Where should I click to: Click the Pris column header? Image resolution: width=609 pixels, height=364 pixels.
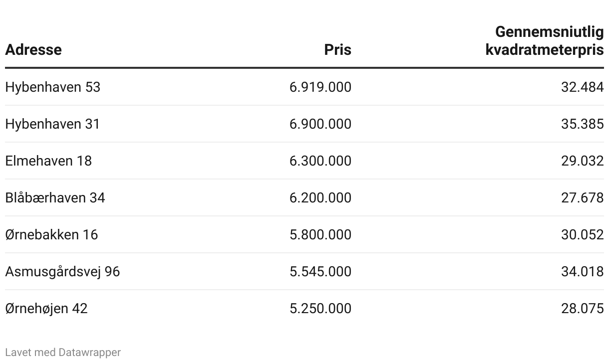tap(338, 50)
